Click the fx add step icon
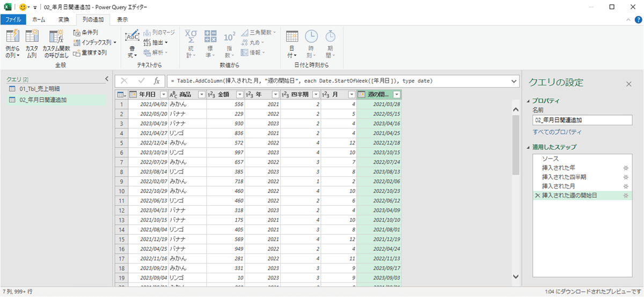Viewport: 644px width, 297px height. click(156, 81)
